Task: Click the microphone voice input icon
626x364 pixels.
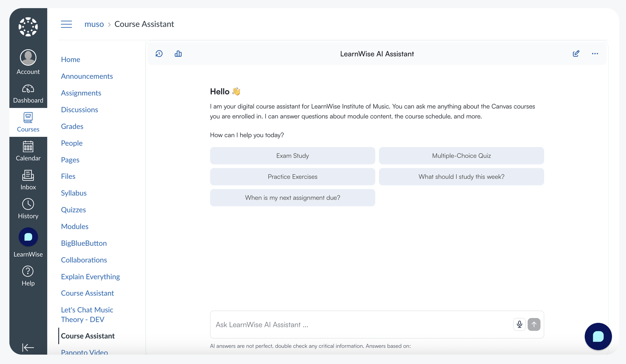Action: [x=519, y=324]
